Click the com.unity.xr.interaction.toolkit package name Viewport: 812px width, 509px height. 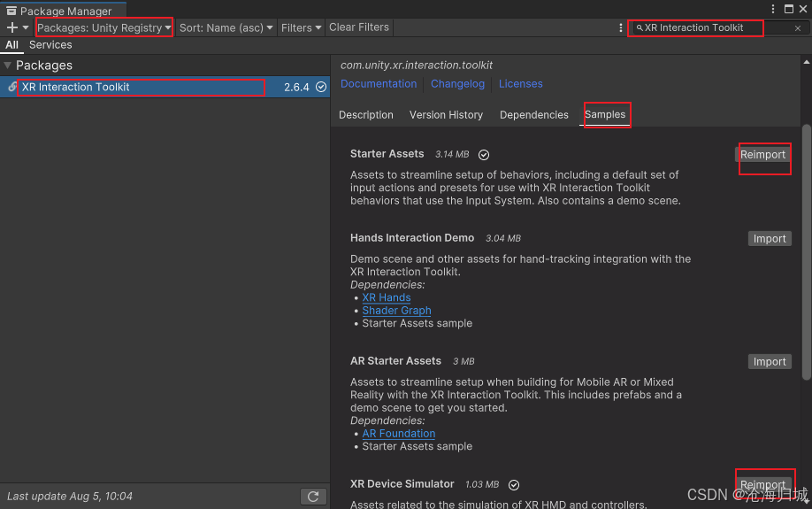point(417,66)
